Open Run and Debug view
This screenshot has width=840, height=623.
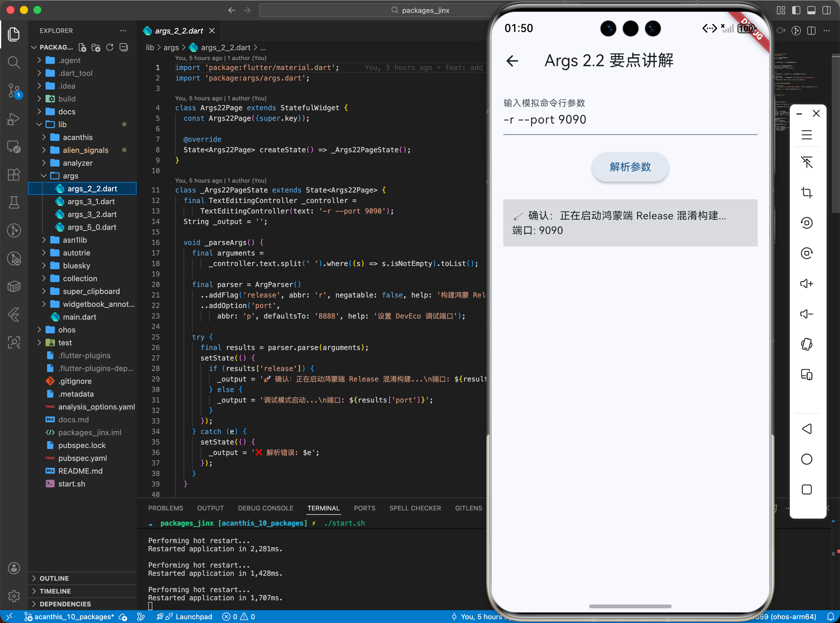tap(14, 119)
